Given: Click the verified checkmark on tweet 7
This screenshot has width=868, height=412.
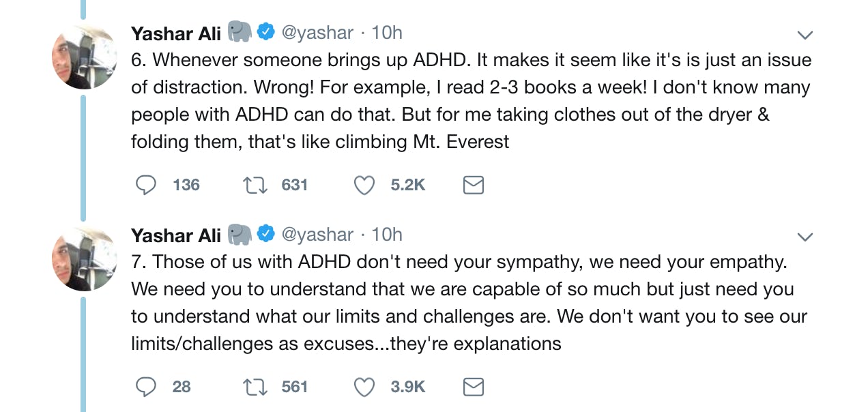Looking at the screenshot, I should click(x=265, y=235).
